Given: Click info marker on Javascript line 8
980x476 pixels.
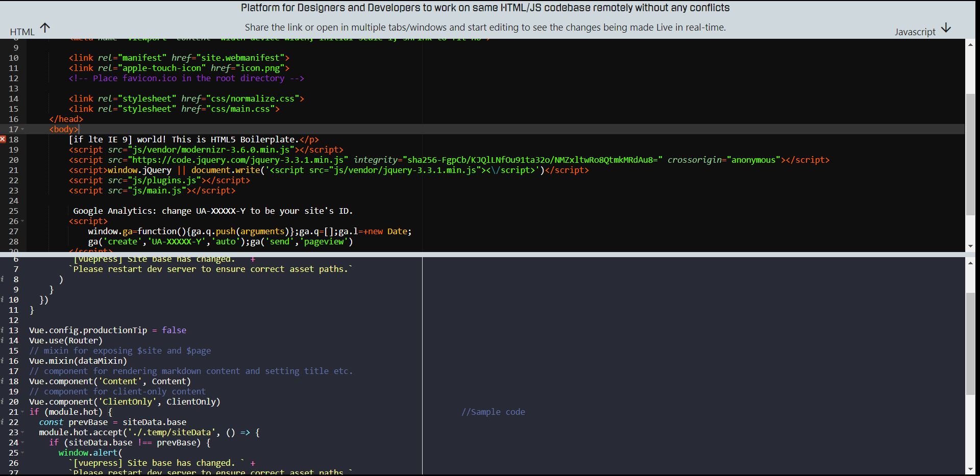Looking at the screenshot, I should pos(3,279).
